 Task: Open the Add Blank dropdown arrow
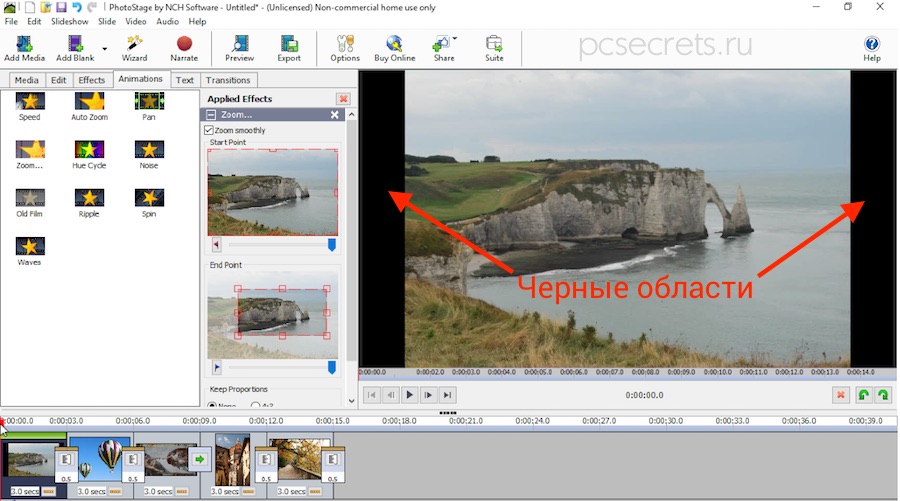coord(104,47)
